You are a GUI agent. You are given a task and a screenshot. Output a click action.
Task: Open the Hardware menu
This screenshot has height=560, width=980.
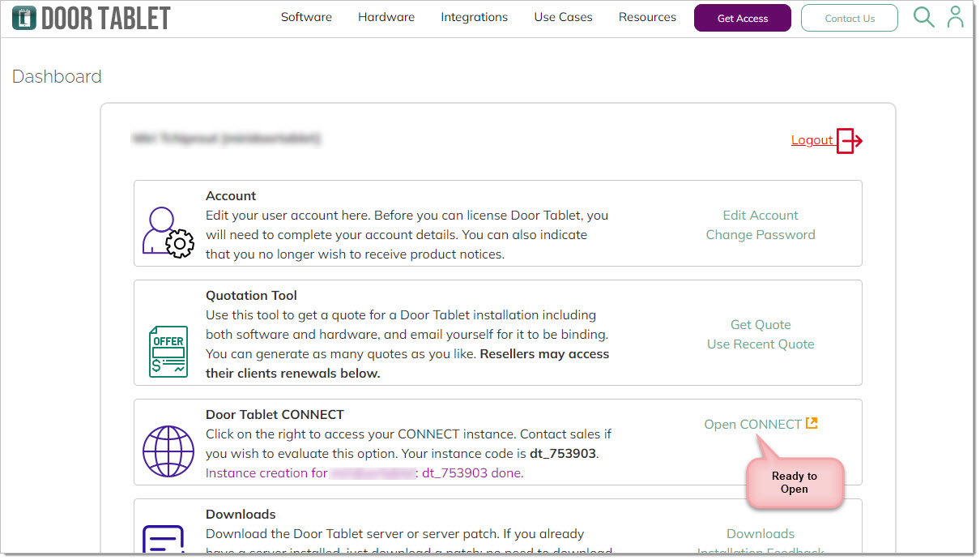pos(386,17)
